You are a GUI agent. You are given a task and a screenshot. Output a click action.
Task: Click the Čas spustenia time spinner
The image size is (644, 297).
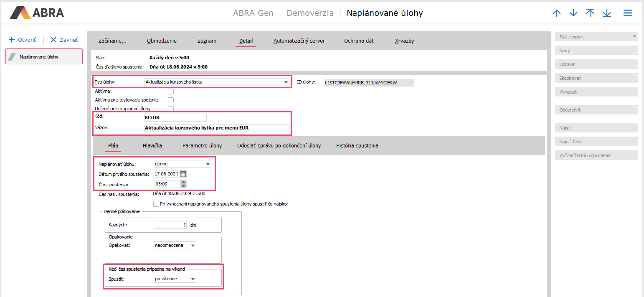(x=183, y=184)
